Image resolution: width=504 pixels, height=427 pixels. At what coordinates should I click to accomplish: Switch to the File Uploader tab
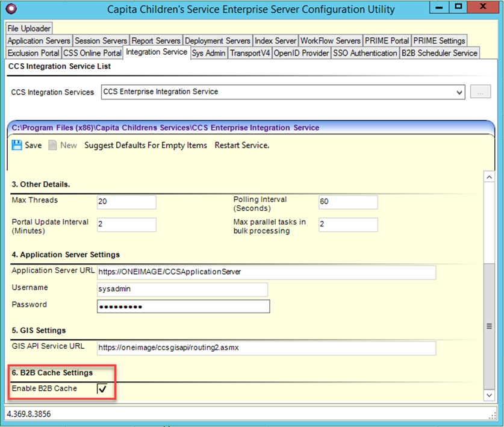[x=29, y=29]
